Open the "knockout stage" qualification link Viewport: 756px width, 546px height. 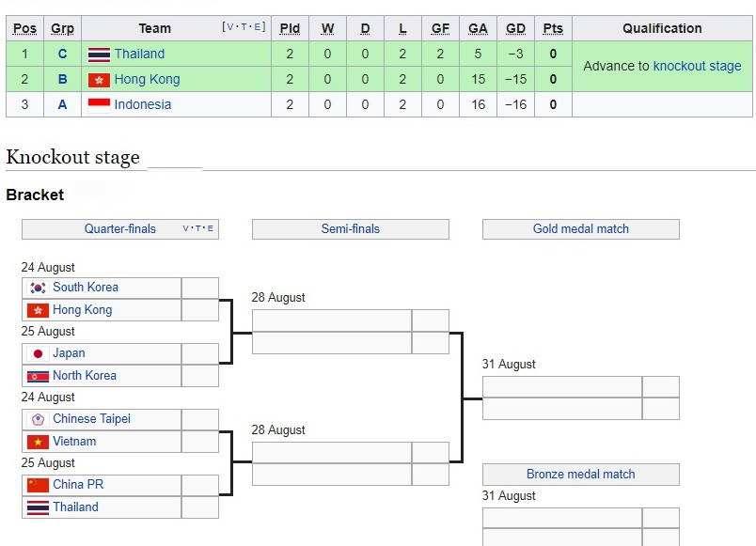(x=697, y=66)
